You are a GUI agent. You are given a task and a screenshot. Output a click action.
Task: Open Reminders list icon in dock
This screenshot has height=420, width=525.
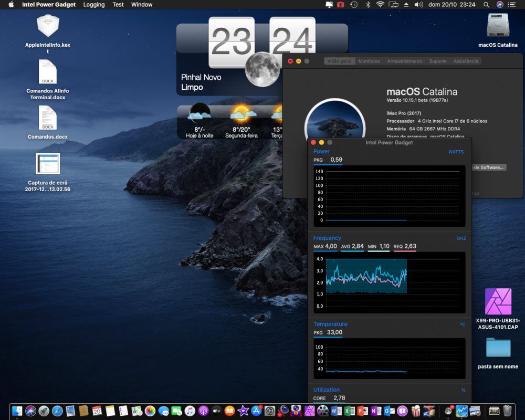pos(123,411)
